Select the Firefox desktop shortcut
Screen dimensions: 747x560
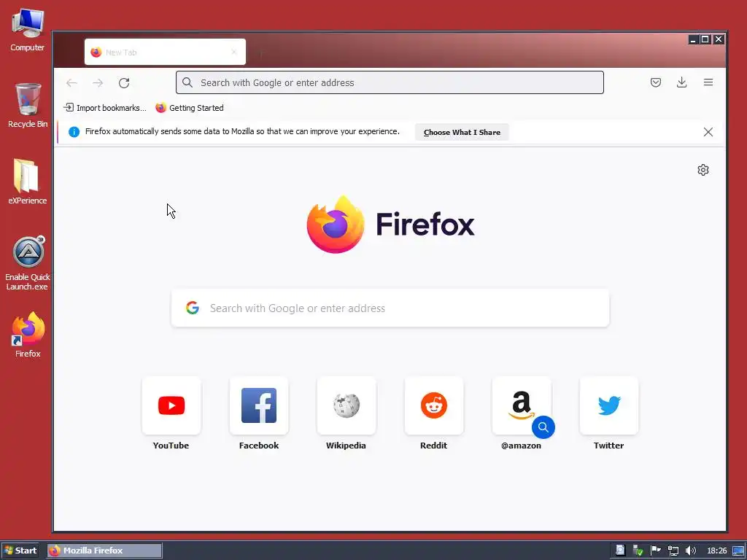click(x=28, y=335)
